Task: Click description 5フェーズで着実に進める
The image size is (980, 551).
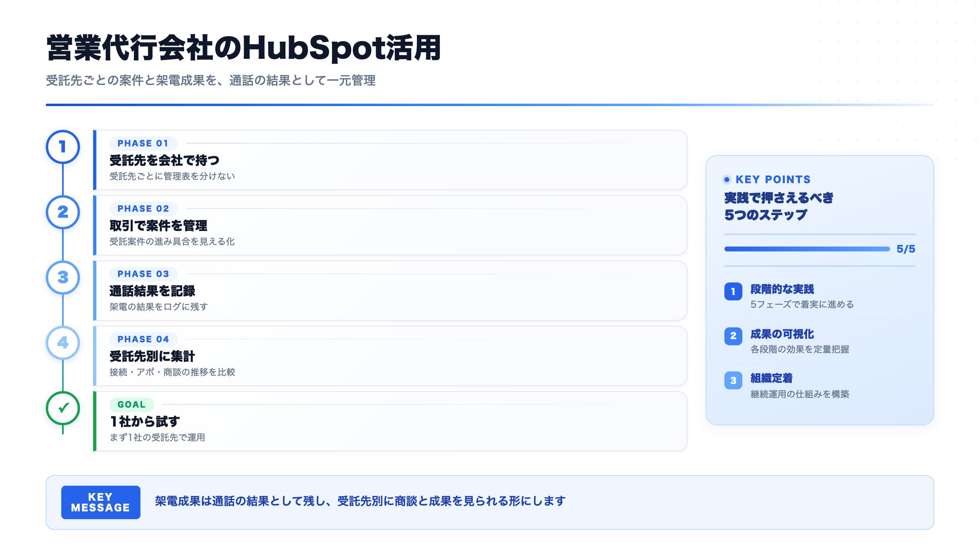Action: [x=802, y=304]
